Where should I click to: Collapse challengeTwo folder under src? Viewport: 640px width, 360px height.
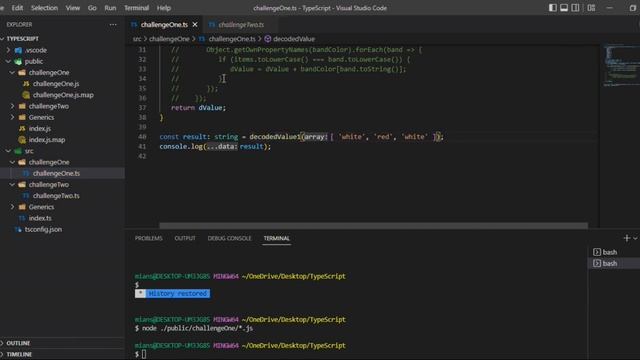tap(12, 184)
